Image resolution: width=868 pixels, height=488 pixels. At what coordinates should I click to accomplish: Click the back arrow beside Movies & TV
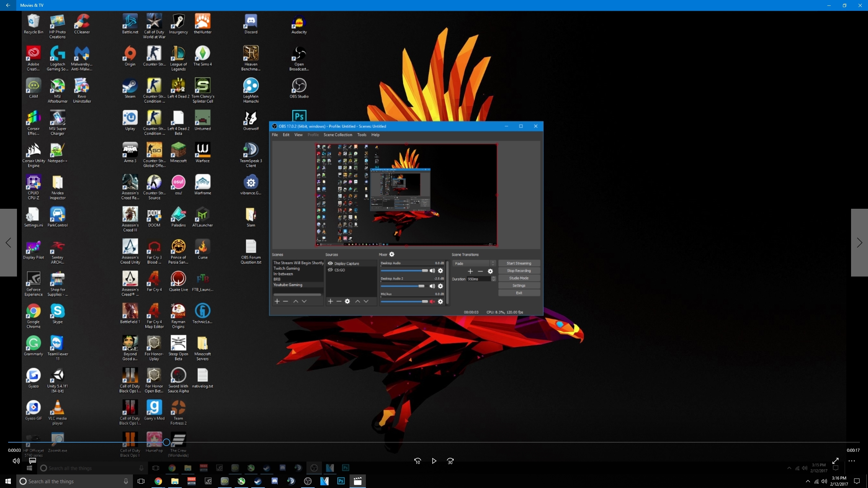click(x=8, y=5)
